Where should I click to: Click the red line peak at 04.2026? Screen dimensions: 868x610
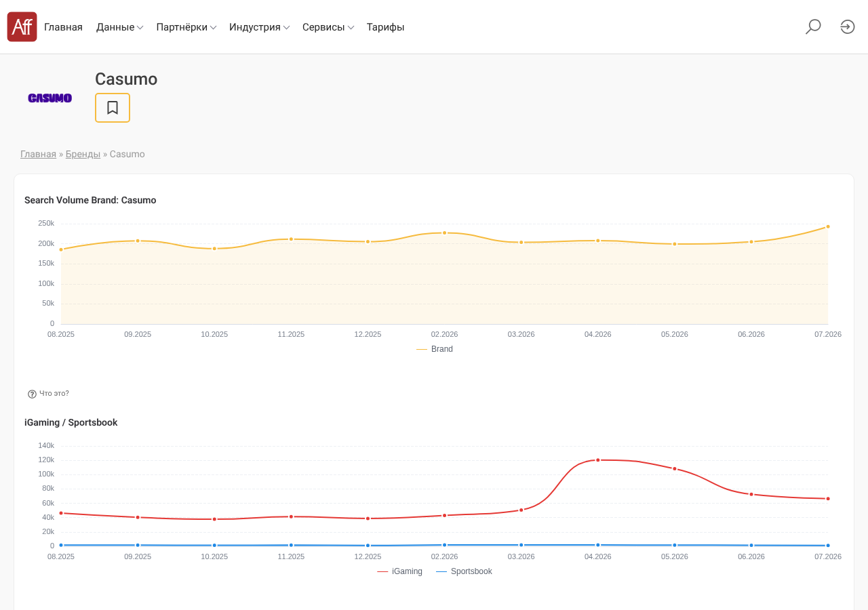[598, 460]
